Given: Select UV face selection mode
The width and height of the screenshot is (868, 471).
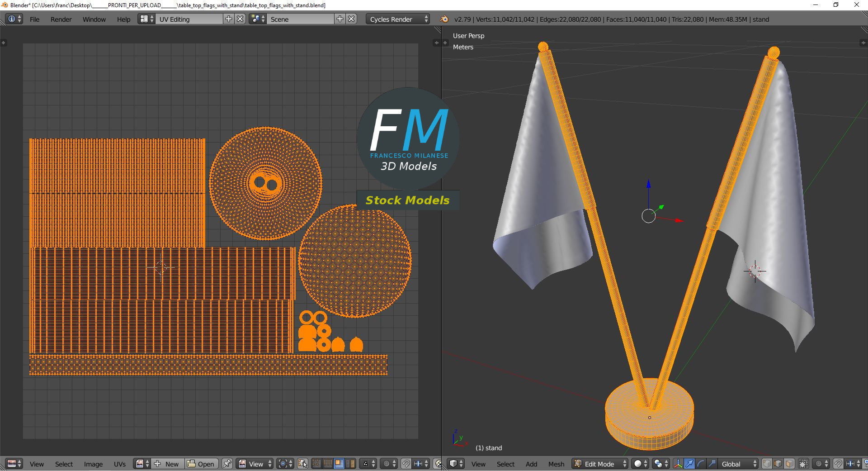Looking at the screenshot, I should [338, 464].
